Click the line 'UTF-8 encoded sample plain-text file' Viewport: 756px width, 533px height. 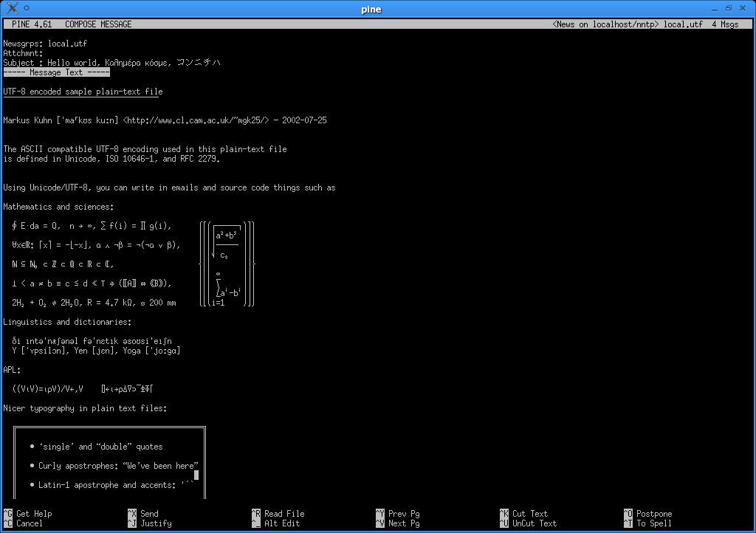point(83,92)
